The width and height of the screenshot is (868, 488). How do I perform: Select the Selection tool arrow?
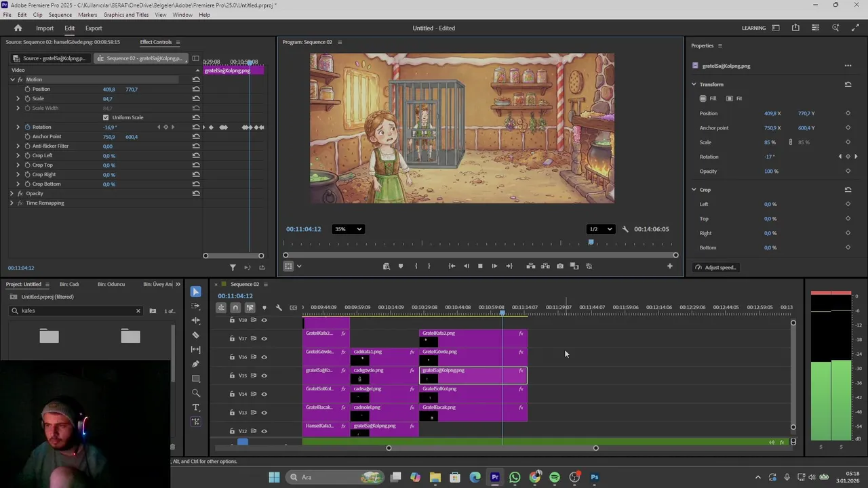click(x=196, y=291)
